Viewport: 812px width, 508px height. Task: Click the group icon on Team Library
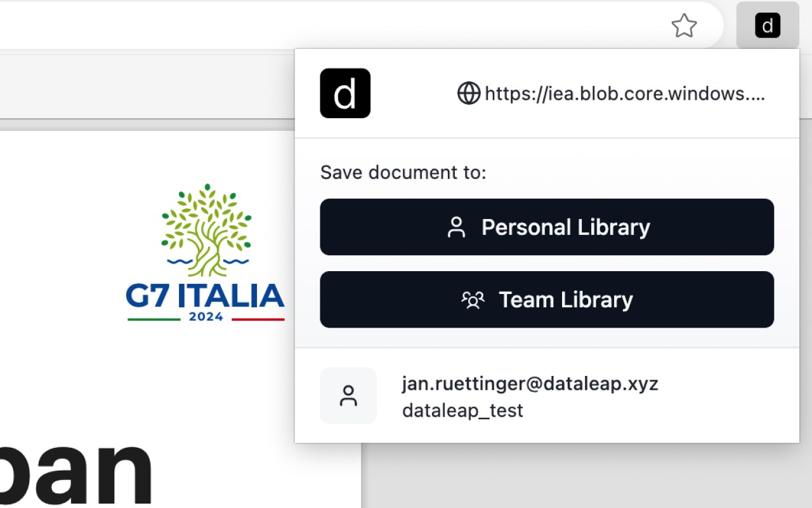[x=473, y=300]
